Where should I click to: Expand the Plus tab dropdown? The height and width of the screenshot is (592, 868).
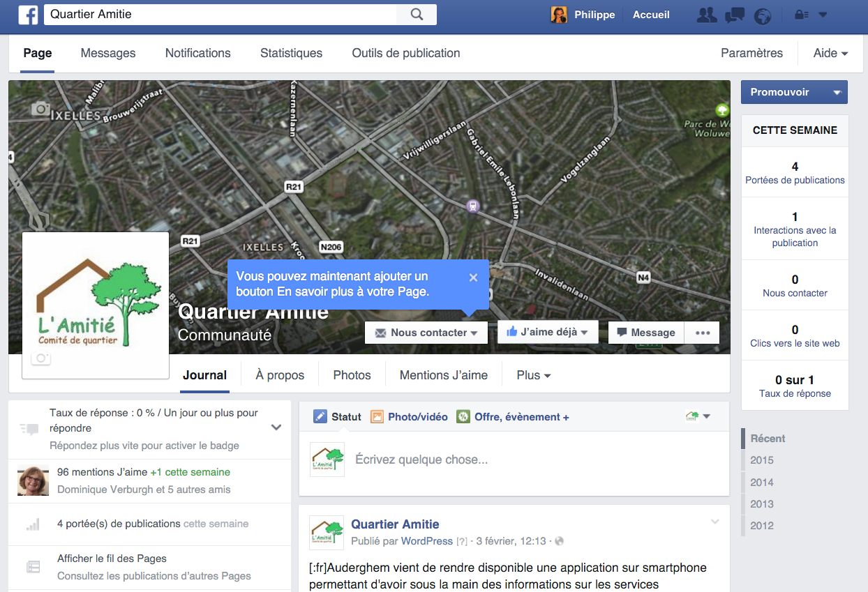[534, 375]
